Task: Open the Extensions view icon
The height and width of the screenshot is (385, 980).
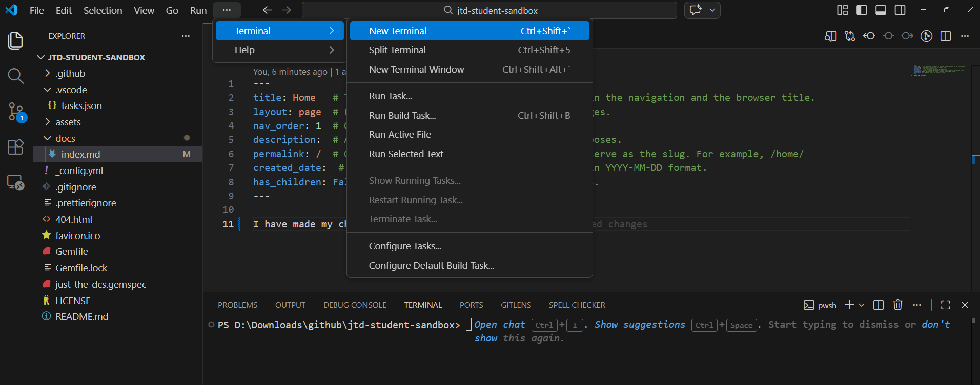Action: (x=15, y=147)
